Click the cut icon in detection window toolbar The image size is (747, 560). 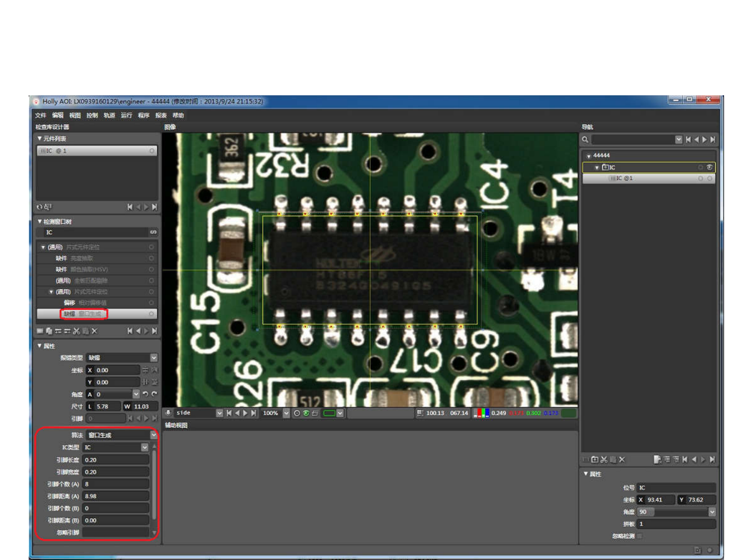[76, 331]
